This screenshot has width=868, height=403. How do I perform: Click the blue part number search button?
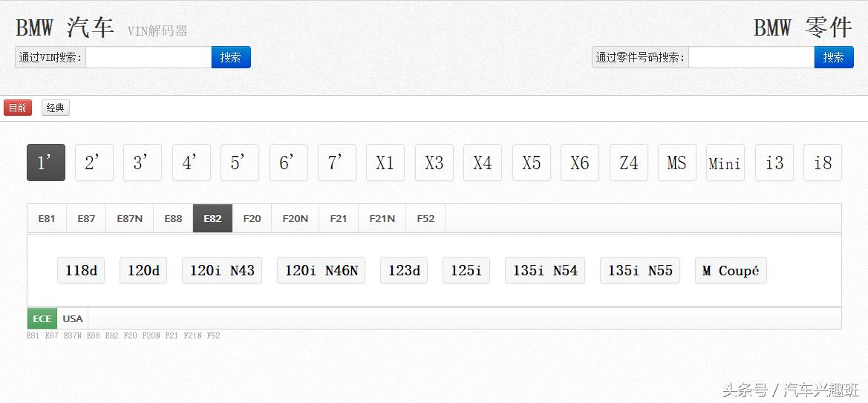pyautogui.click(x=834, y=57)
